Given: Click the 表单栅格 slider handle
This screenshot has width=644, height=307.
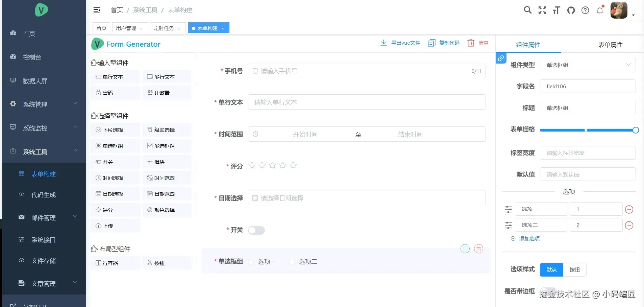Looking at the screenshot, I should (x=635, y=130).
